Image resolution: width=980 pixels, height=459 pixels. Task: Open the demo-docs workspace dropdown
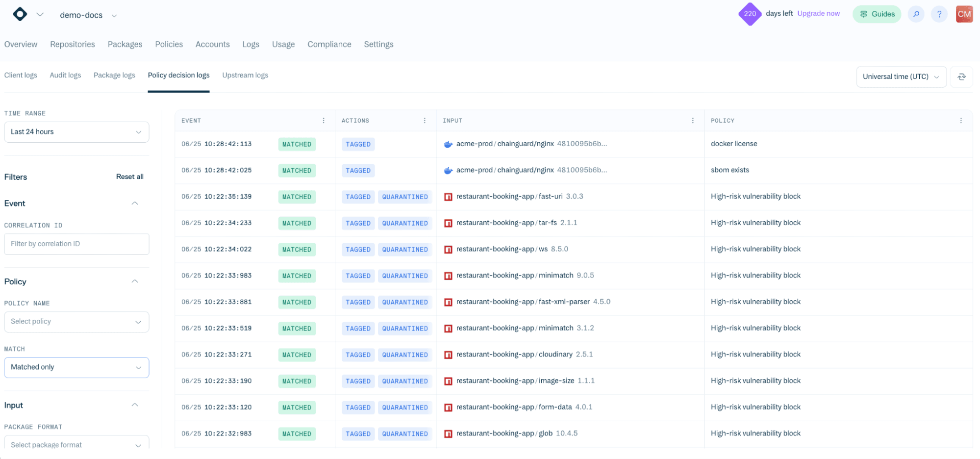[x=88, y=15]
